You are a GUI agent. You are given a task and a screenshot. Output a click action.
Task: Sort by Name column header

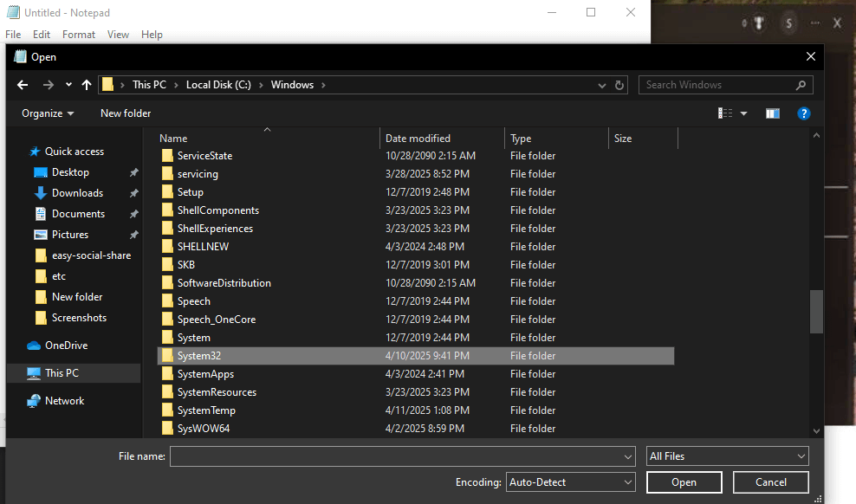tap(173, 138)
